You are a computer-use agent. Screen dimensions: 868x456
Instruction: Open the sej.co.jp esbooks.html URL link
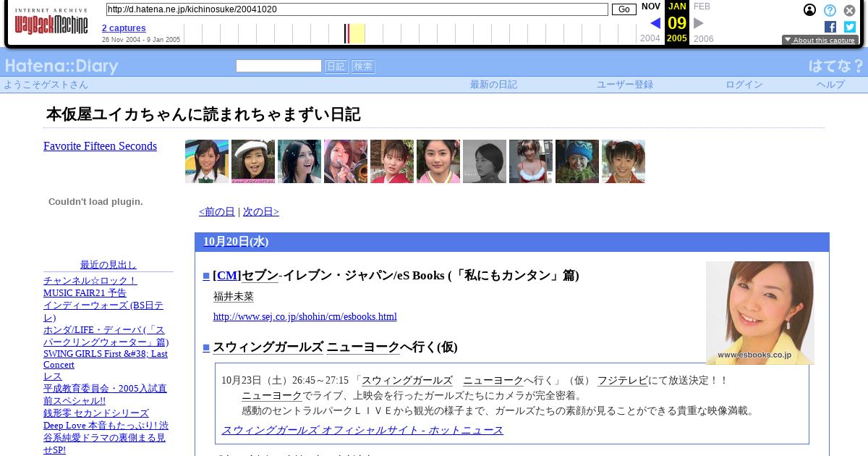click(305, 317)
